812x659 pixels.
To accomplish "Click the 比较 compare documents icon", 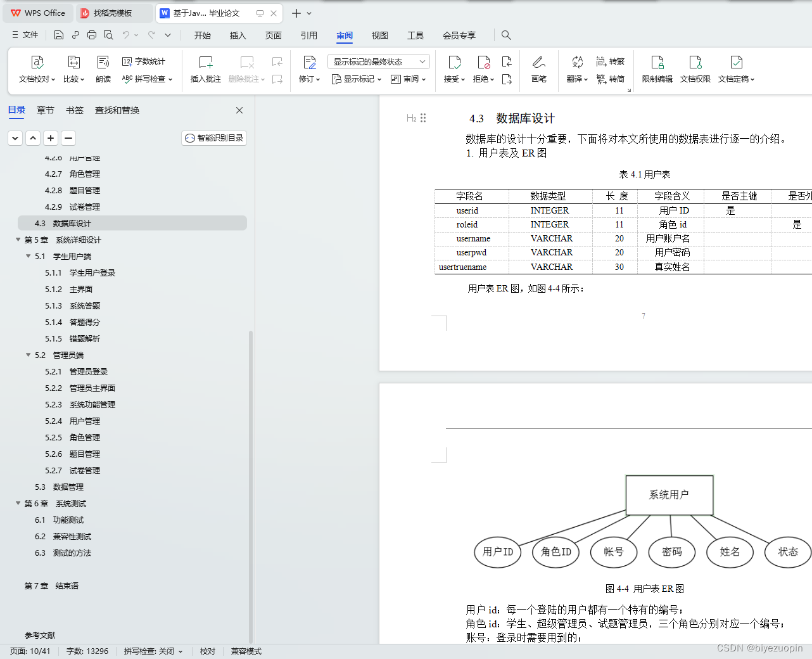I will (74, 62).
